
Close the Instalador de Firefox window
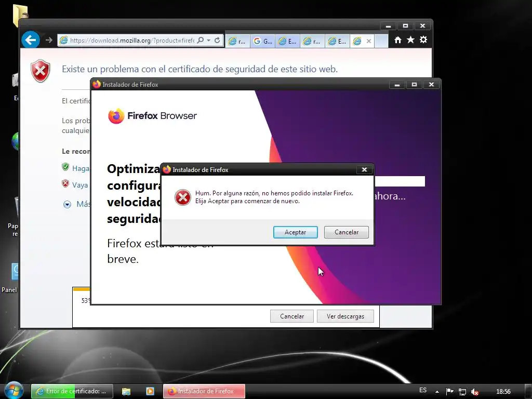431,85
